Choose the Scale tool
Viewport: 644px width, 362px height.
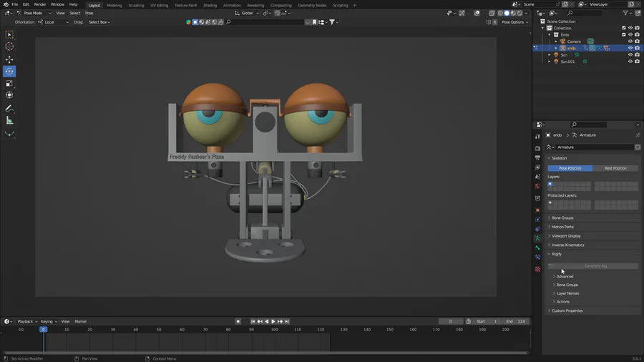[x=9, y=83]
